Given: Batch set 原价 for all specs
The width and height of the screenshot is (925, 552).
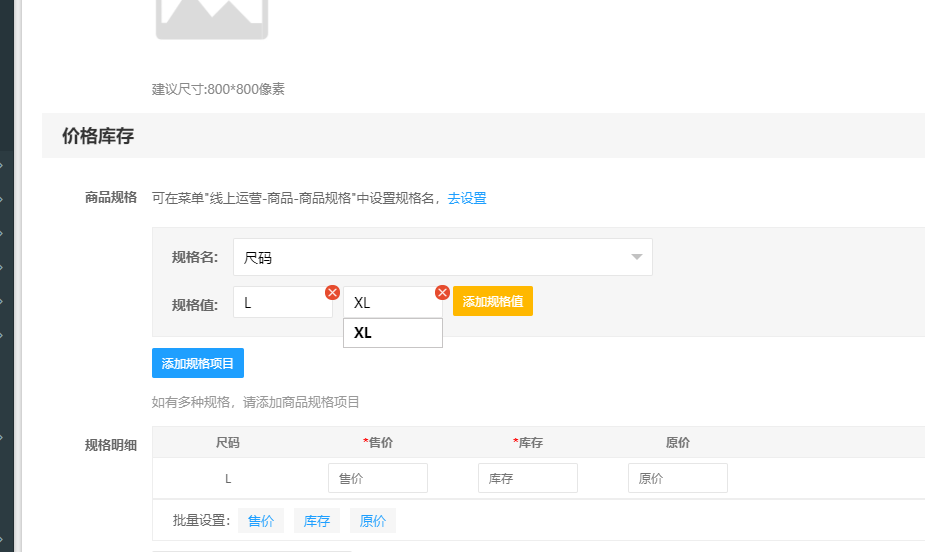Looking at the screenshot, I should (x=373, y=521).
